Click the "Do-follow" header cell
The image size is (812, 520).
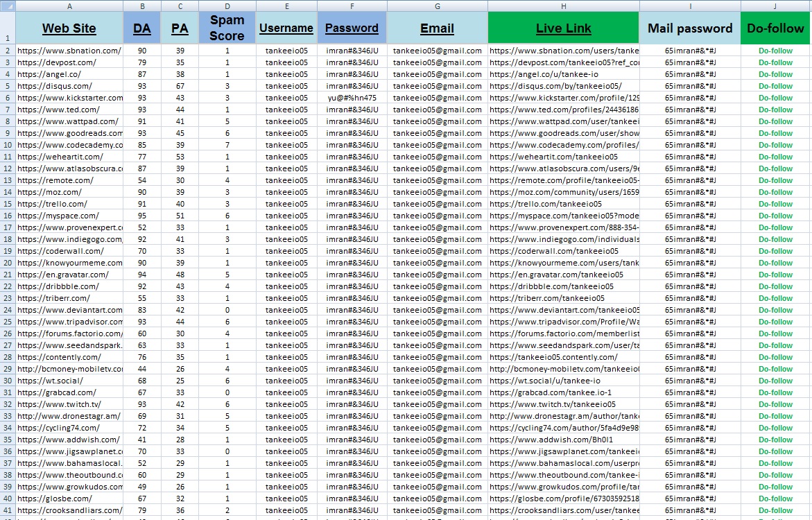775,28
